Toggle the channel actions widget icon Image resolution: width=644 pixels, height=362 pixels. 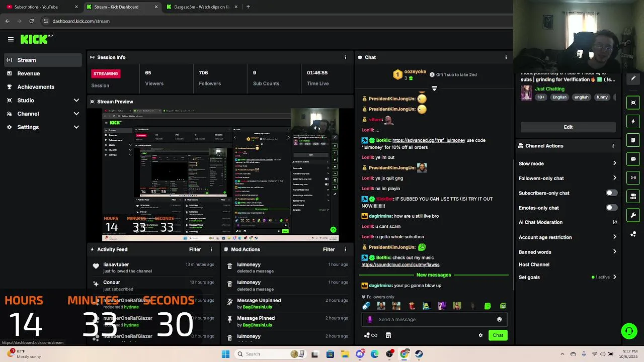633,197
